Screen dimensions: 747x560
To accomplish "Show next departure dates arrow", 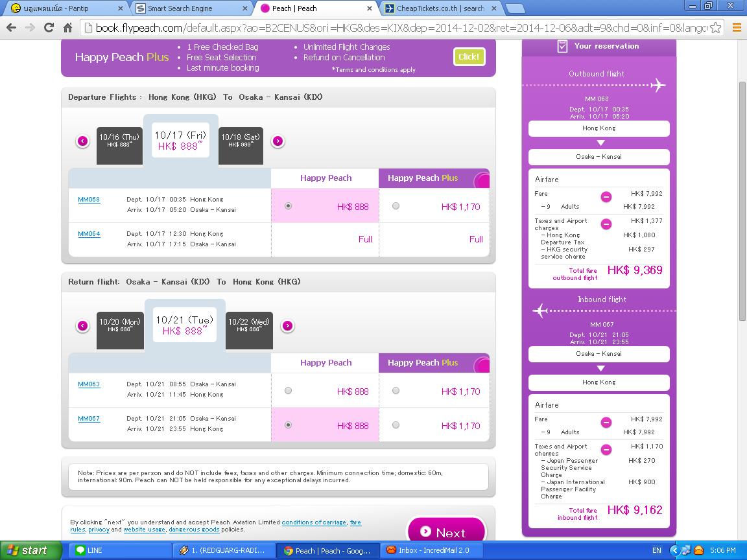I will point(278,141).
